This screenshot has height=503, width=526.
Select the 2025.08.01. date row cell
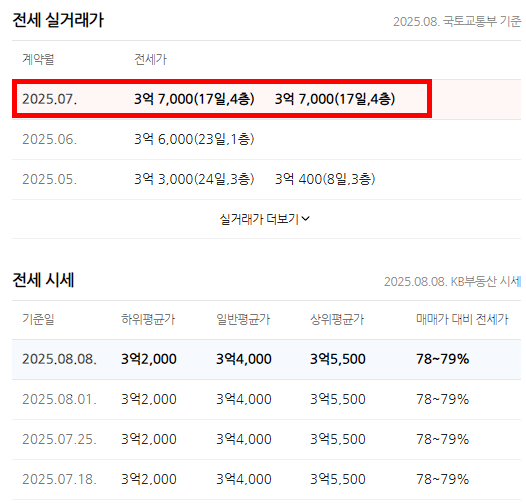click(59, 399)
